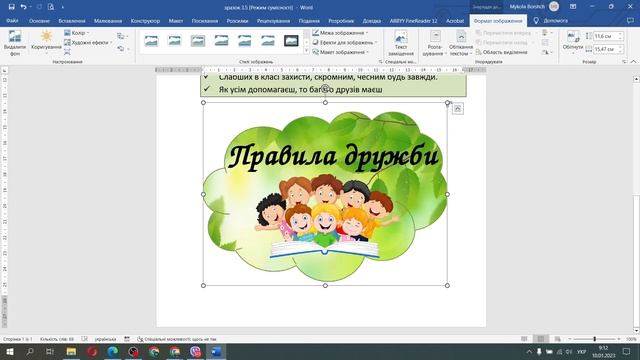Click the word count in status bar

tap(57, 339)
